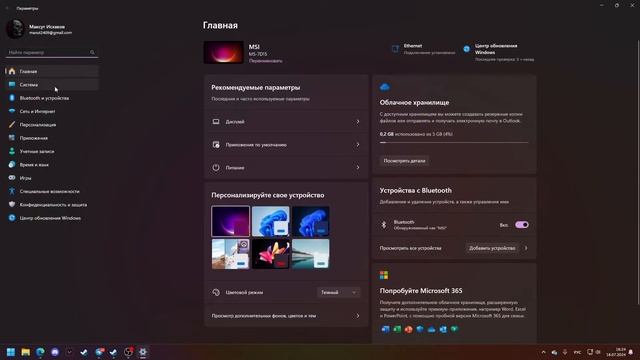
Task: Open the notification bell in system tray
Action: [631, 352]
